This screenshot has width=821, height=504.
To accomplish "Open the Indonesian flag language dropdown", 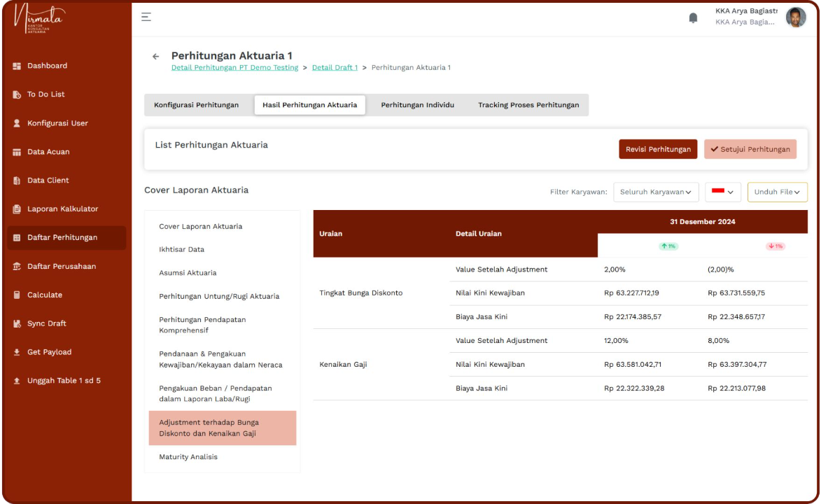I will pos(722,192).
